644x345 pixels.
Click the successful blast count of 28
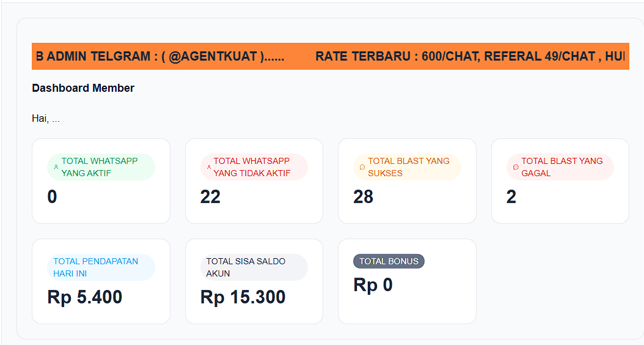click(363, 197)
